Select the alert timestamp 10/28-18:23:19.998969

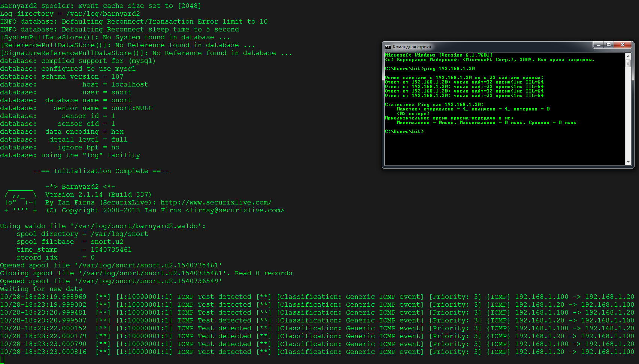pos(43,297)
